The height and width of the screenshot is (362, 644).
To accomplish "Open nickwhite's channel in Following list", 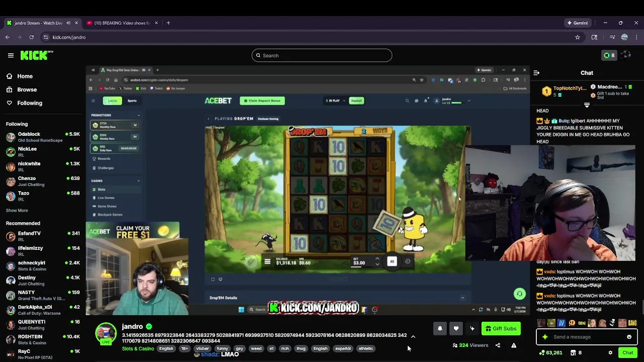I will 43,166.
